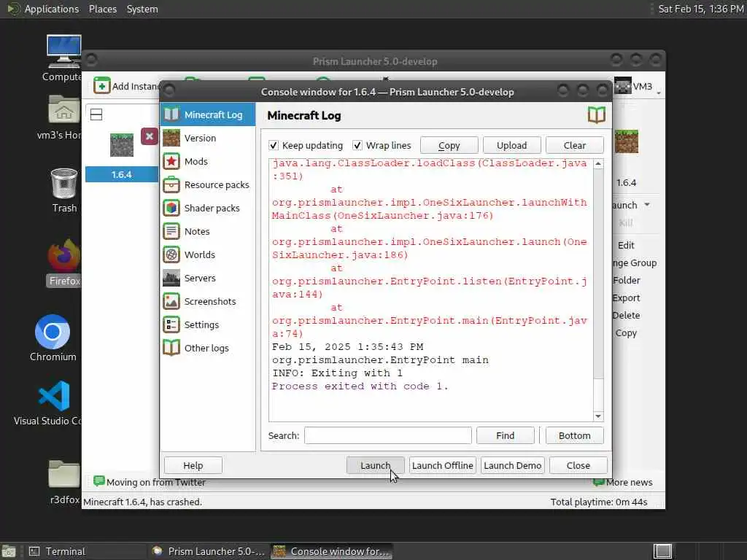Toggle the Keep updating checkbox
The height and width of the screenshot is (560, 747).
coord(274,145)
